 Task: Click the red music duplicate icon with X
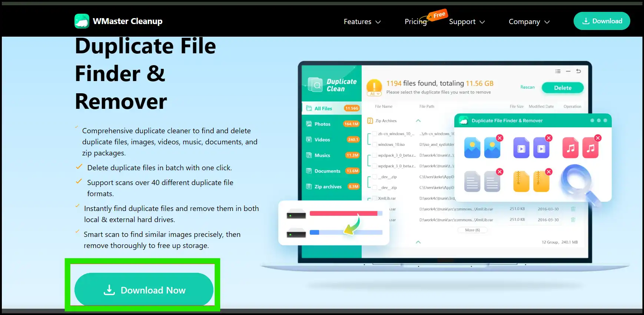coord(590,147)
